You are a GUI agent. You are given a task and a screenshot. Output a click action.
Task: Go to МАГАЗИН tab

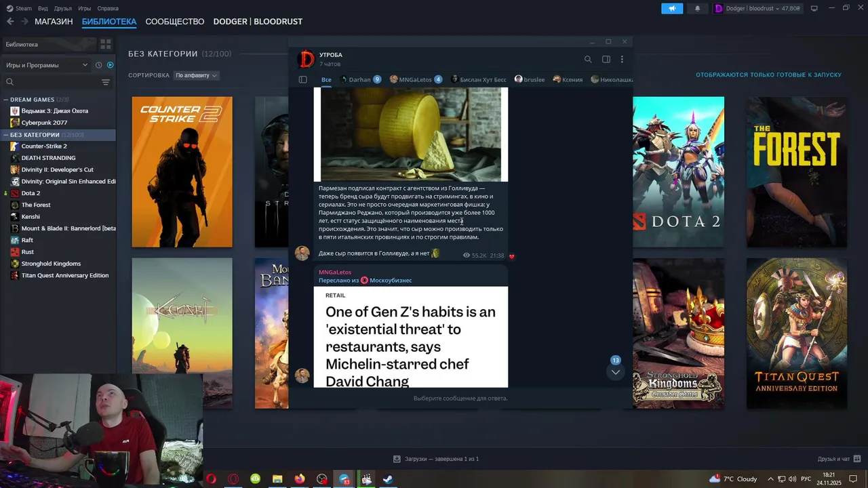point(54,22)
